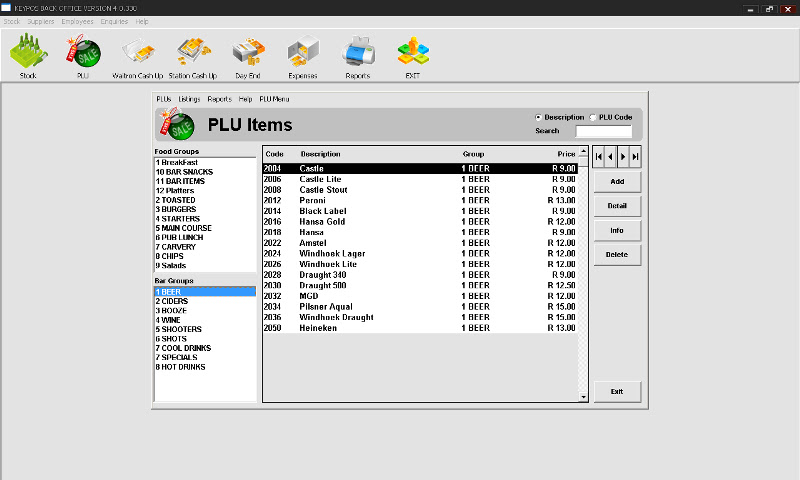Select the PLU Code search radio button

593,117
